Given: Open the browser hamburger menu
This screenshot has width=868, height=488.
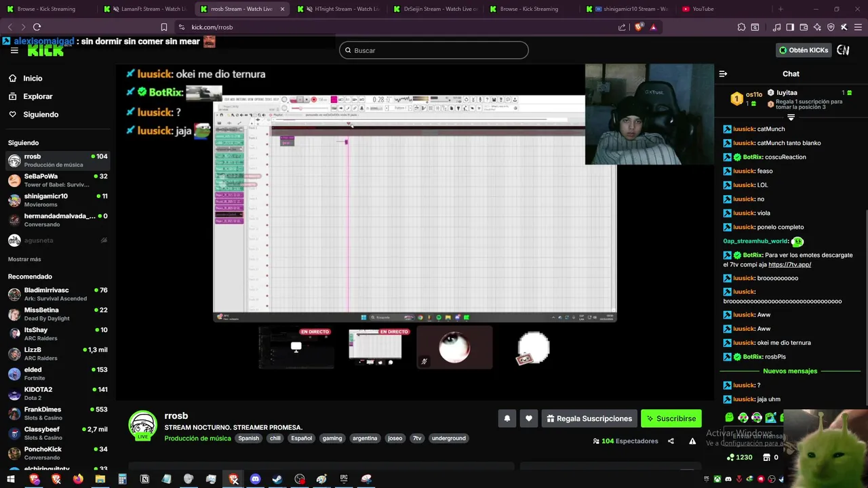Looking at the screenshot, I should [x=857, y=27].
